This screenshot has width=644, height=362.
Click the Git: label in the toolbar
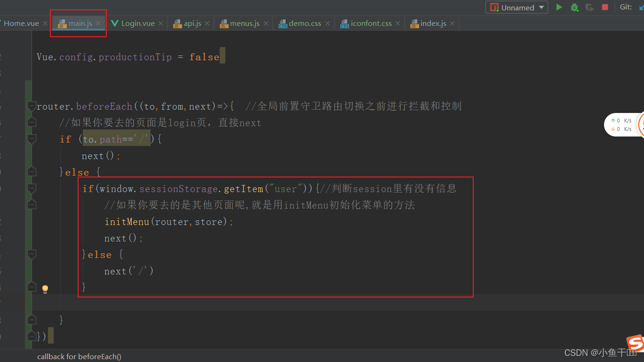pyautogui.click(x=626, y=7)
